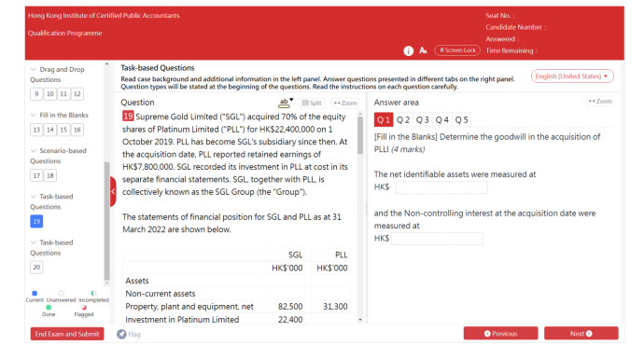The image size is (644, 359).
Task: Click the 31,300 PLL property value cell
Action: pos(335,307)
